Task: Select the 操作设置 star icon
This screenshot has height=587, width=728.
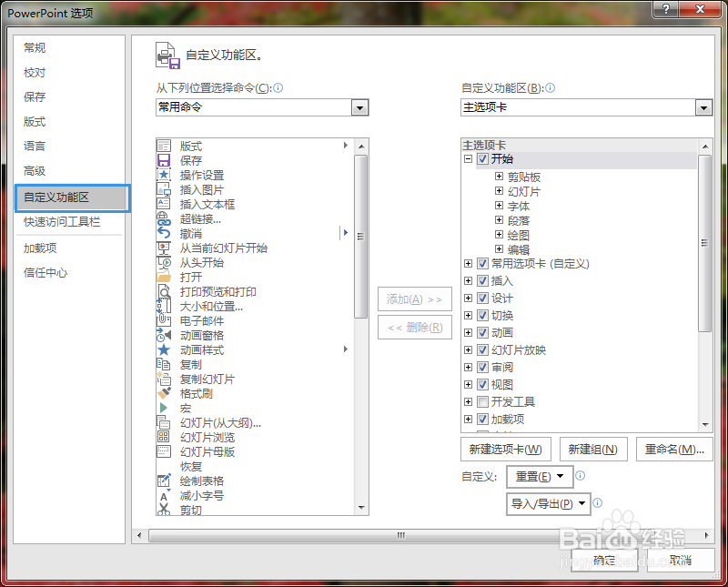Action: tap(164, 175)
